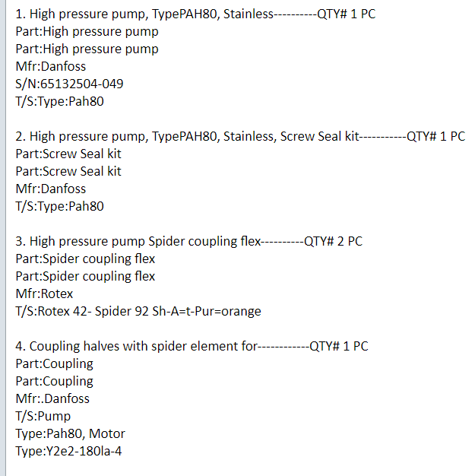Click the Mfr:.Danfoss line under item 4
This screenshot has width=475, height=476.
click(x=52, y=398)
